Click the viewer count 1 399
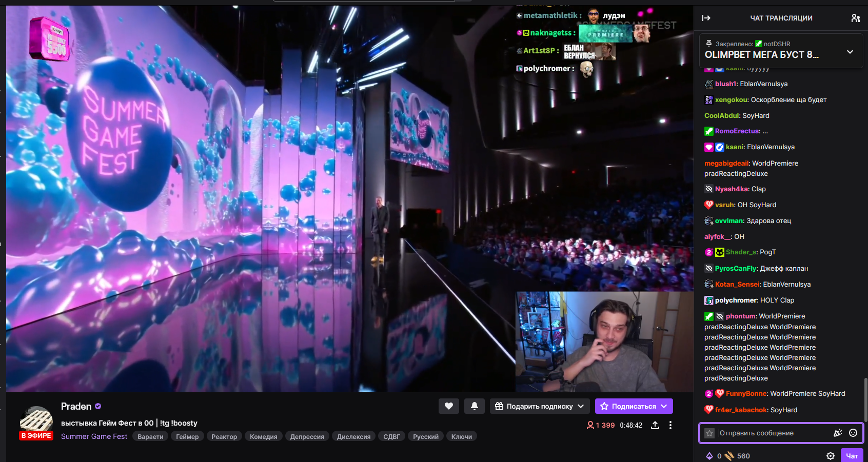868x462 pixels. (600, 425)
